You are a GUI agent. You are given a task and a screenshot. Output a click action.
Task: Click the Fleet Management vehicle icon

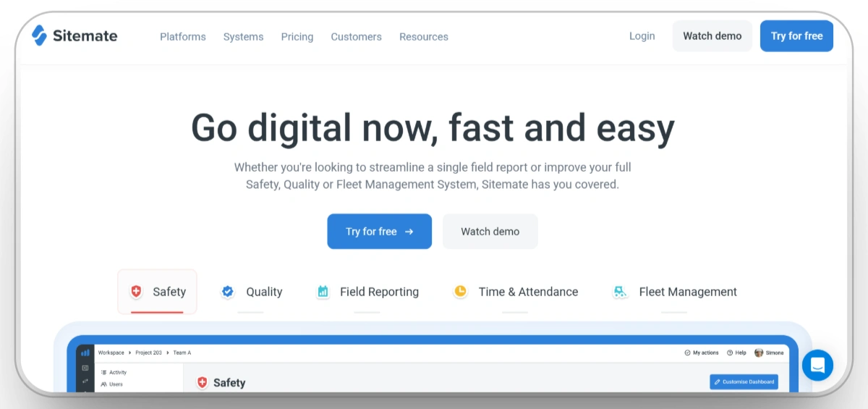(620, 292)
